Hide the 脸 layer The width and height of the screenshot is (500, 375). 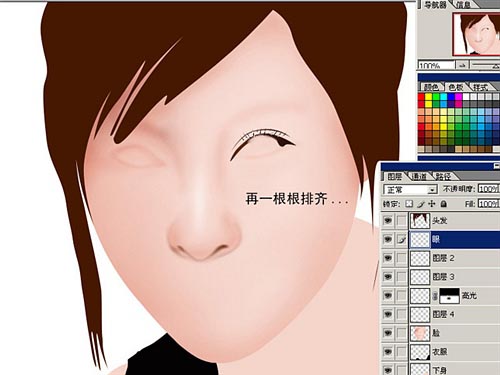(x=388, y=333)
